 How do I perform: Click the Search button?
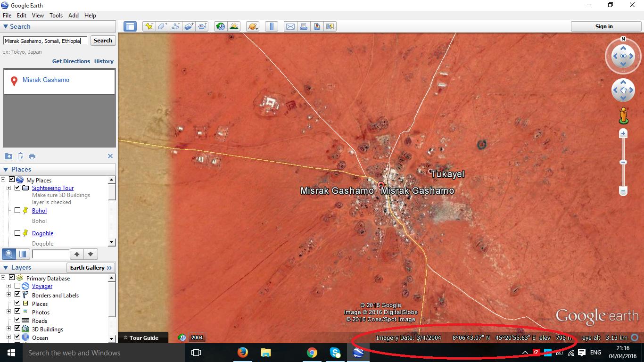[103, 41]
